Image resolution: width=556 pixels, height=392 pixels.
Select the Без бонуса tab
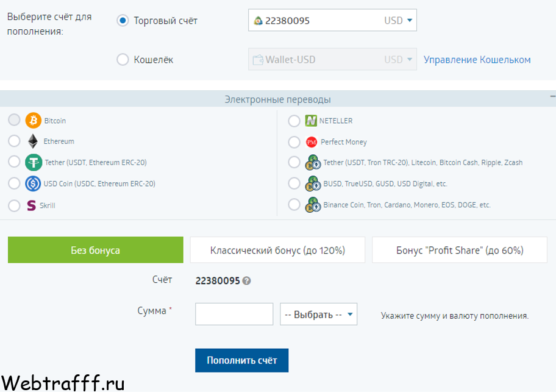(x=95, y=250)
